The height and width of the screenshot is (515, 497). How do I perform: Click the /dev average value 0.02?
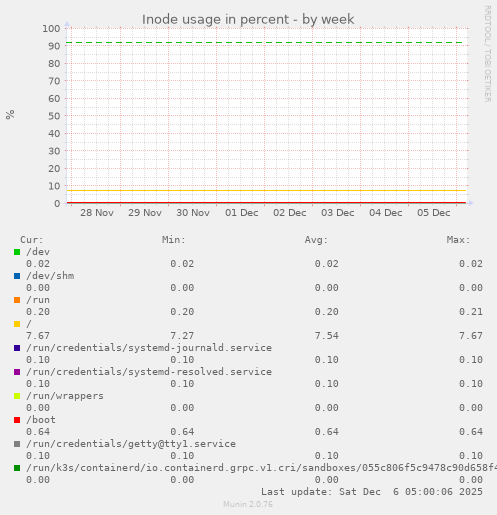[x=327, y=264]
